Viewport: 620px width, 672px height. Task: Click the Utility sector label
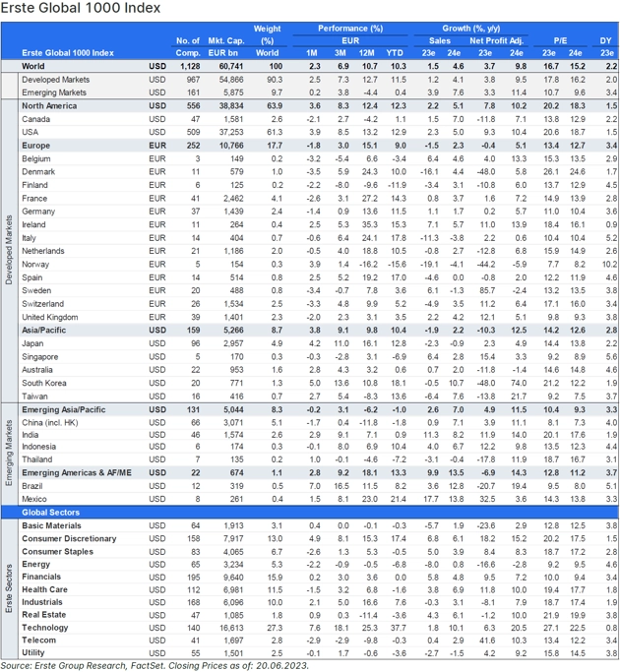33,652
